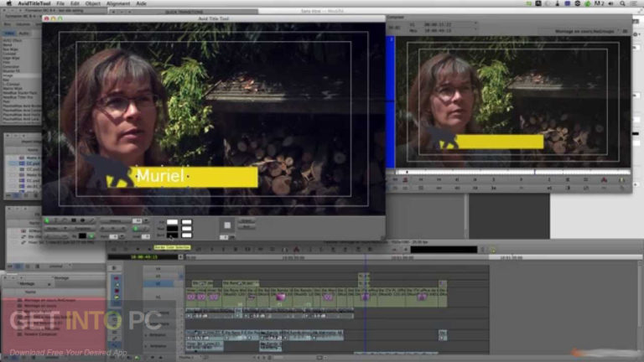Viewport: 644px width, 362px height.
Task: Click the black background color swatch
Action: tap(82, 236)
